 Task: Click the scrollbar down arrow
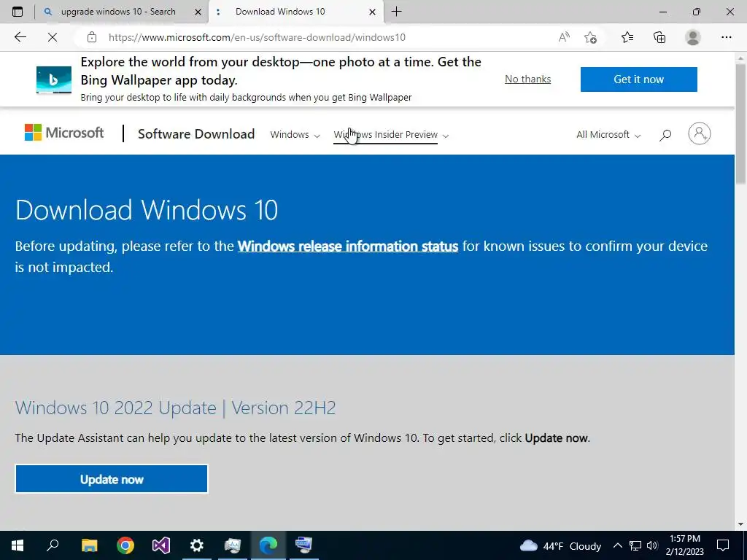(740, 524)
